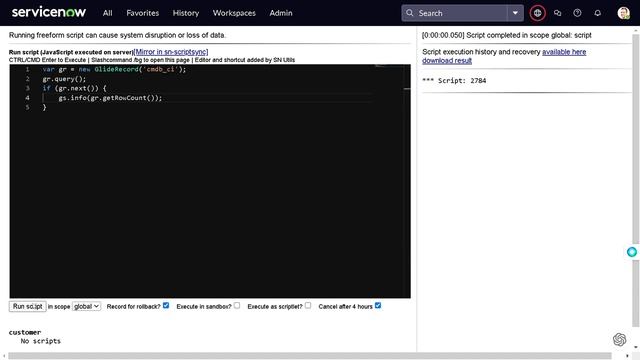This screenshot has height=360, width=640.
Task: Toggle the Cancel after 4 hours checkbox
Action: [378, 305]
